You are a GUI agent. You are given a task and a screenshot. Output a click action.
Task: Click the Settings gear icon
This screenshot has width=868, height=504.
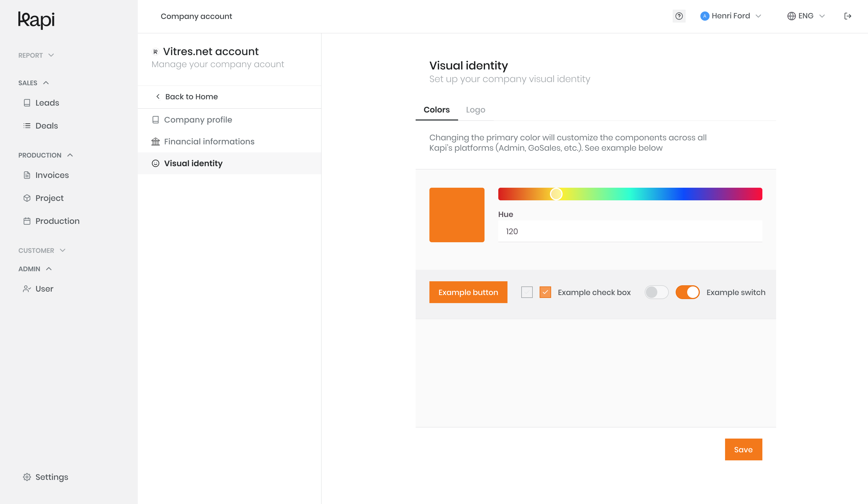pos(27,477)
